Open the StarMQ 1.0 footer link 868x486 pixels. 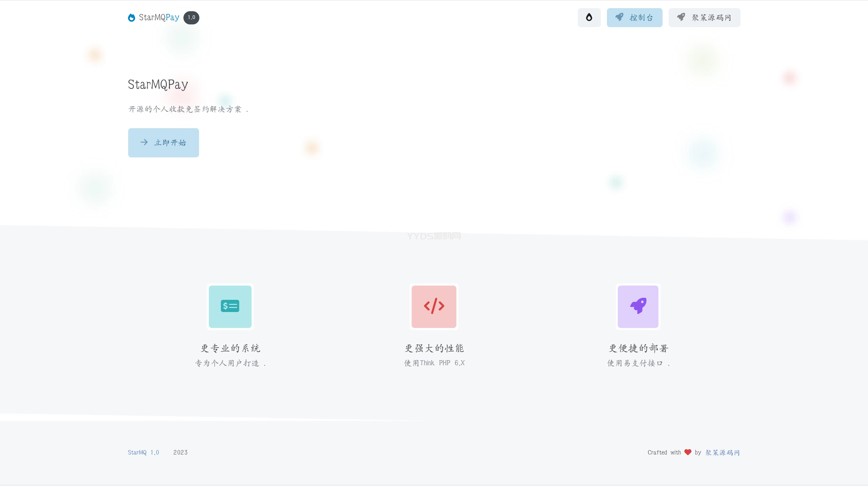pyautogui.click(x=143, y=452)
